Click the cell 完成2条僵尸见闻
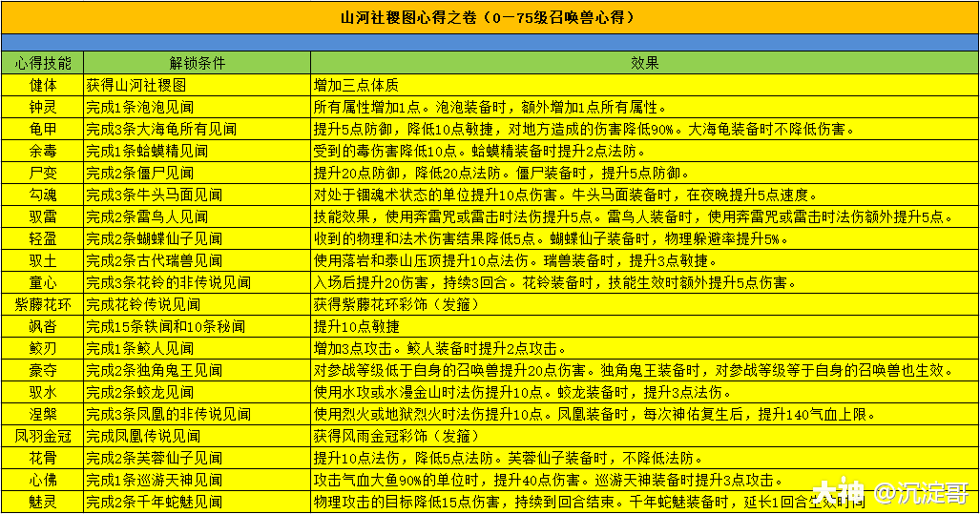Screen dimensions: 980x514 [197, 173]
